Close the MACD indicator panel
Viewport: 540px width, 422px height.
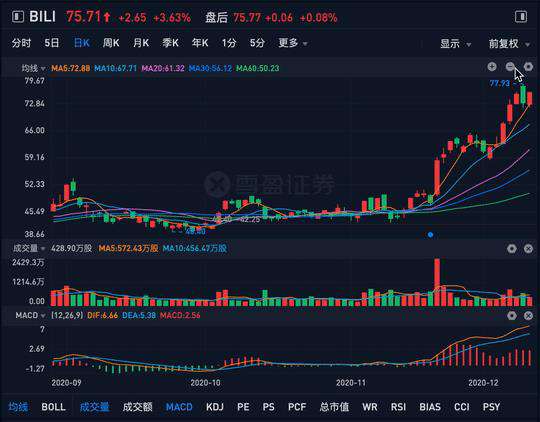(528, 315)
